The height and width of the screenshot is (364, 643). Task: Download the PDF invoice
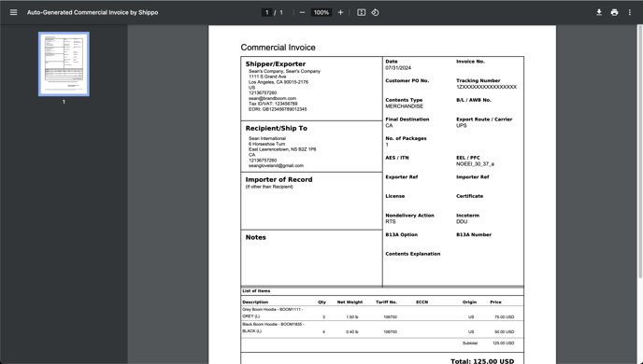tap(599, 12)
